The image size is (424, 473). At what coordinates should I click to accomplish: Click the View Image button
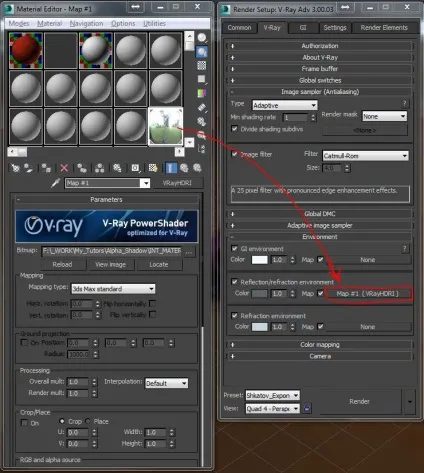110,264
